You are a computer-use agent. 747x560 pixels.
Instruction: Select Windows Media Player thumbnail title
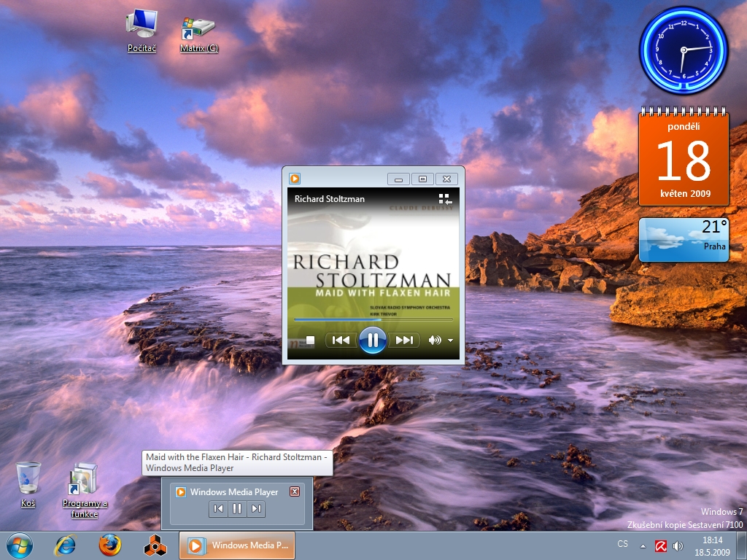coord(234,492)
